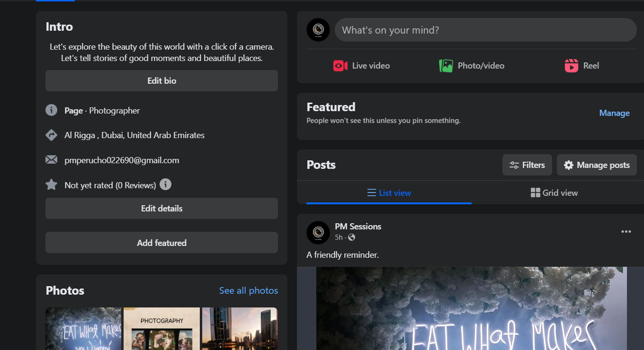Click the Photo/video icon
The width and height of the screenshot is (644, 350).
446,66
